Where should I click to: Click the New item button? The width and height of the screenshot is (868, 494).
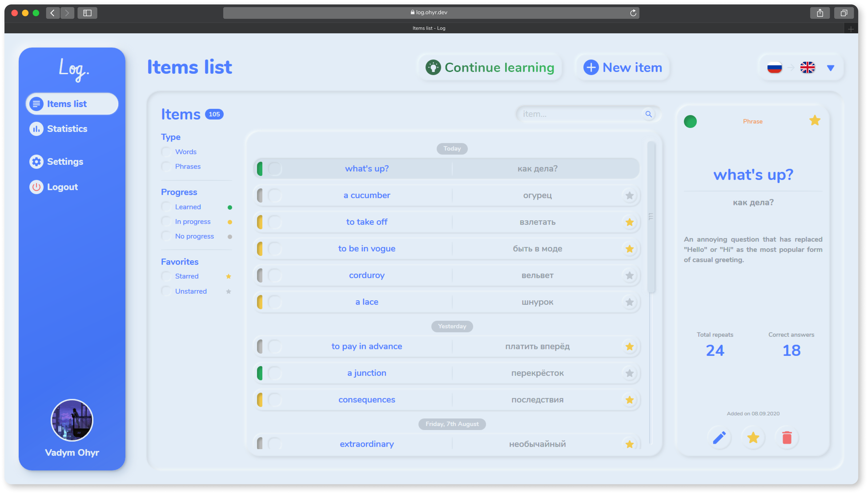pos(623,68)
